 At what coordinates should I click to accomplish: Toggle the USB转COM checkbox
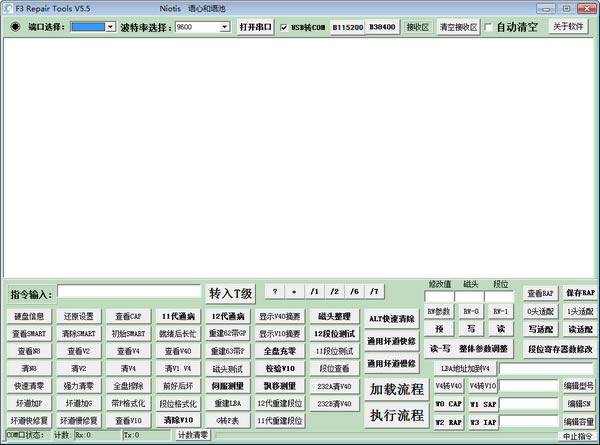click(x=285, y=27)
